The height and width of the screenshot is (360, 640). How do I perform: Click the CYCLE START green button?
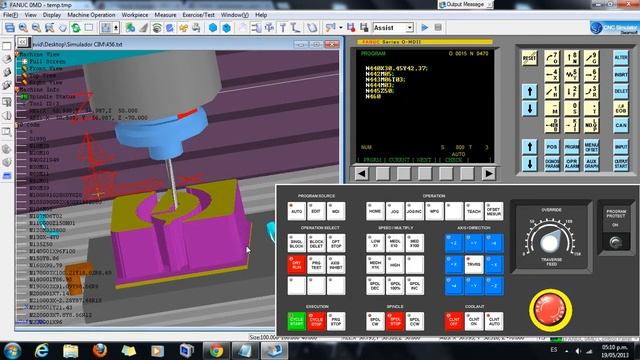(296, 321)
